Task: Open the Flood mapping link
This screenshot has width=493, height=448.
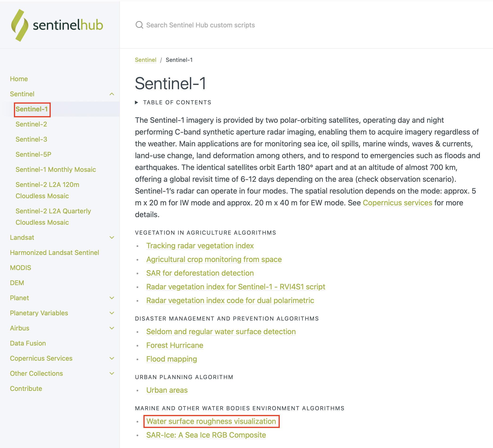Action: (x=171, y=359)
